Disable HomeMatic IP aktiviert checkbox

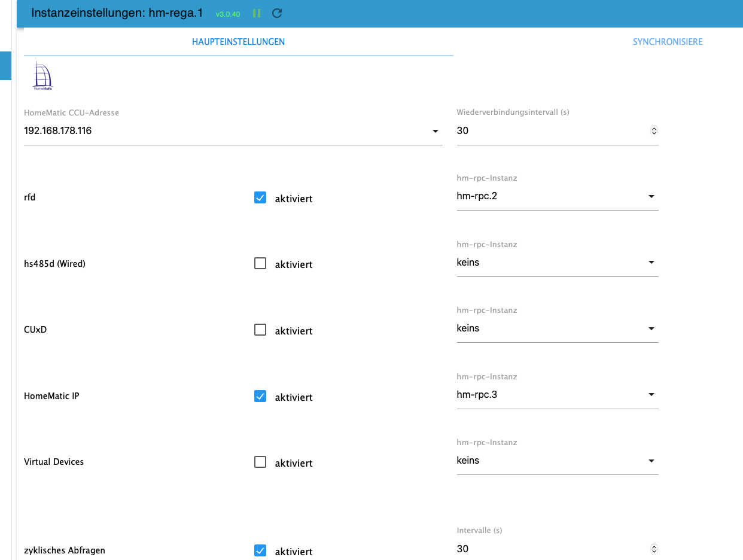(260, 396)
